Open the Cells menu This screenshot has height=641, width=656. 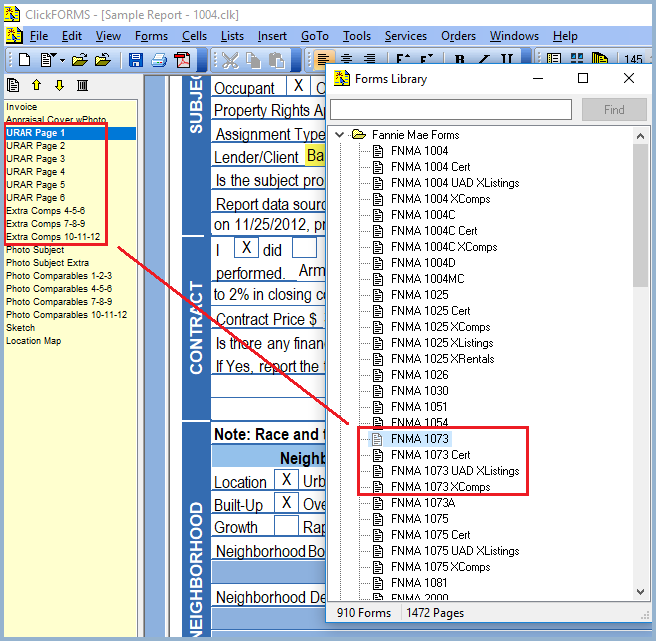[x=194, y=36]
